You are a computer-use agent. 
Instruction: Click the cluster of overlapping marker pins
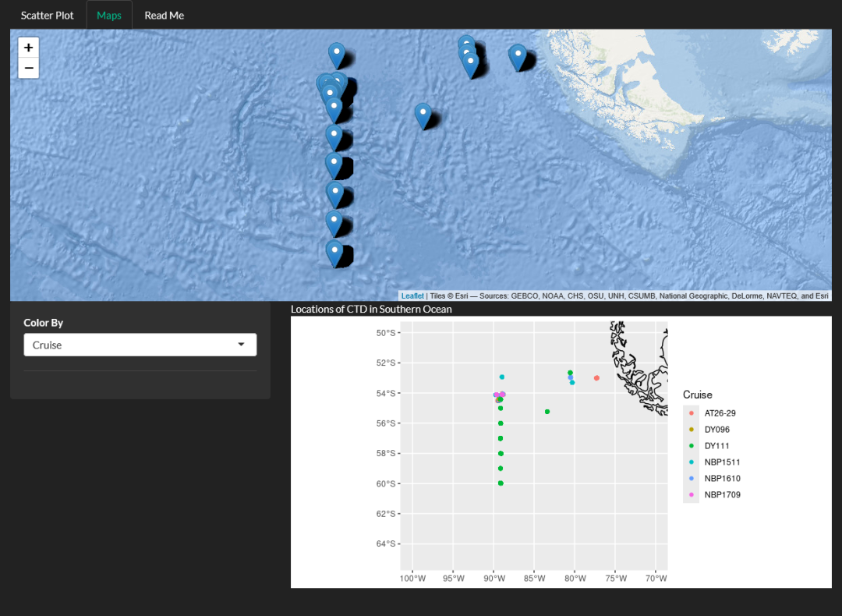point(329,80)
